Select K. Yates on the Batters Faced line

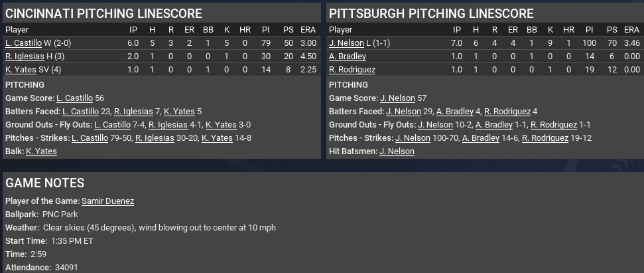coord(179,112)
